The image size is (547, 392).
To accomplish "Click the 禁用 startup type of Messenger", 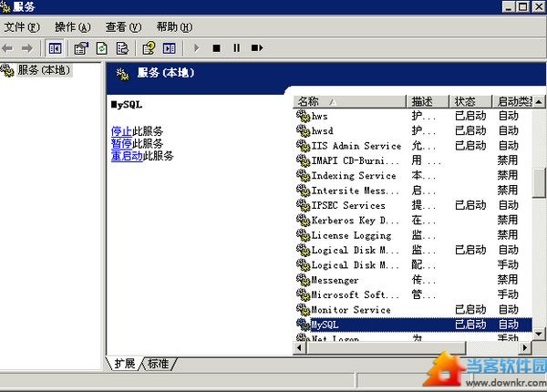I will point(508,280).
